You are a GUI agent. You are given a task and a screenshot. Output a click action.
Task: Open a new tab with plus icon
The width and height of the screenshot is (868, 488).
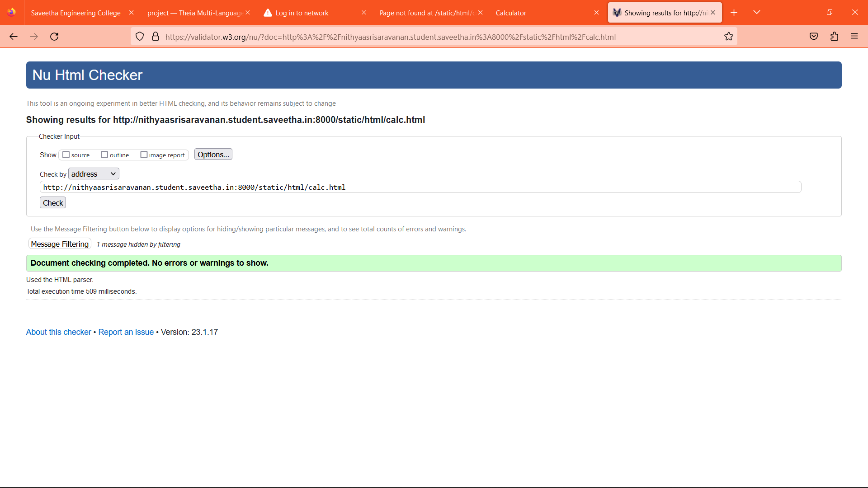734,13
